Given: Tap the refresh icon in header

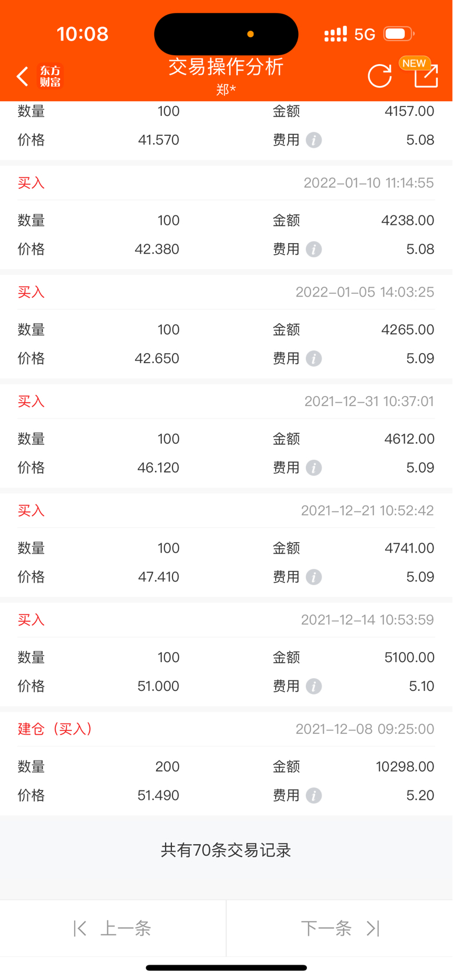Looking at the screenshot, I should coord(379,76).
